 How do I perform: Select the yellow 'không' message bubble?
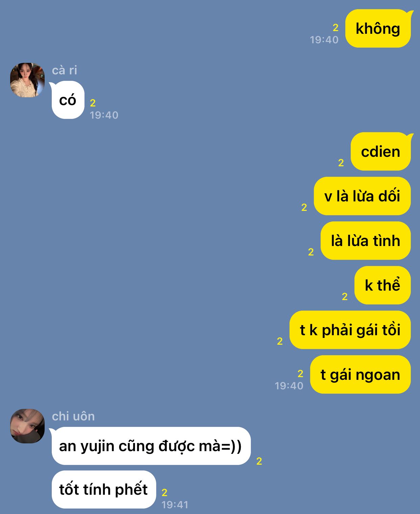point(378,28)
